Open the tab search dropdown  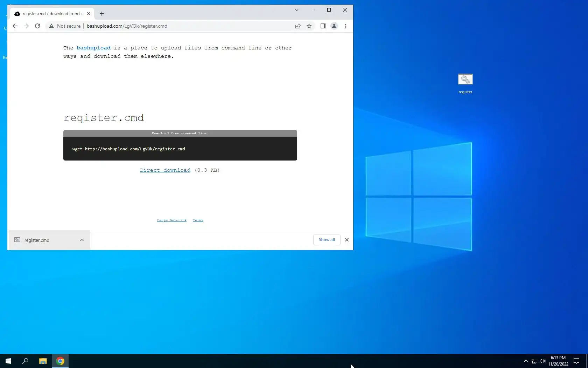point(297,10)
